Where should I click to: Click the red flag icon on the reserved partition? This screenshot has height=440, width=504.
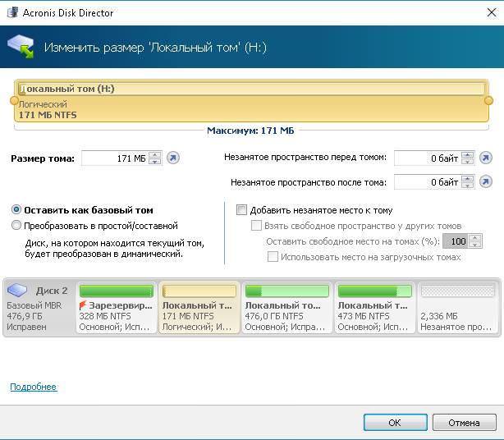point(83,305)
